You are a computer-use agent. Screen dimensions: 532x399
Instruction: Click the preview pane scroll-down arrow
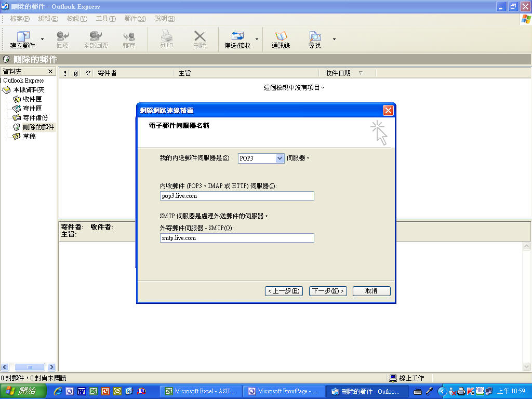point(527,366)
